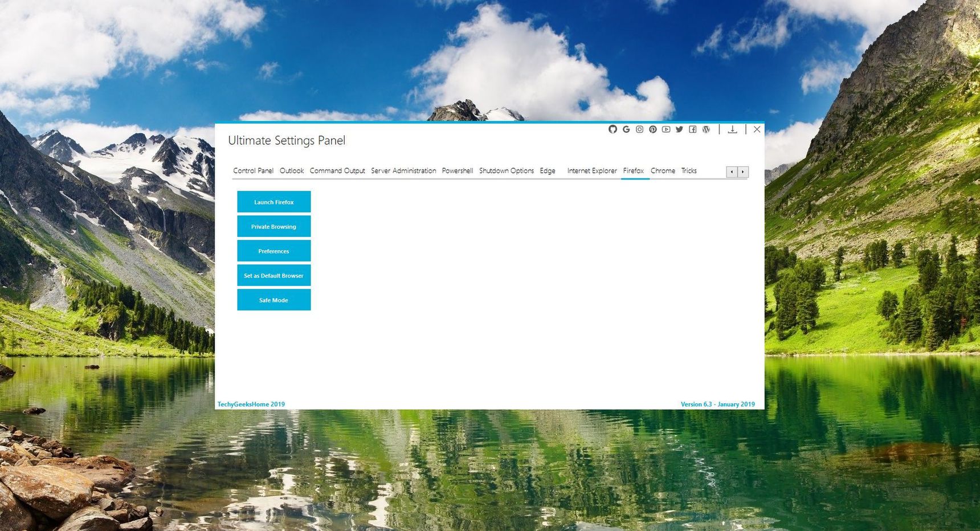The image size is (980, 531).
Task: Select the Command Output tab
Action: click(337, 171)
